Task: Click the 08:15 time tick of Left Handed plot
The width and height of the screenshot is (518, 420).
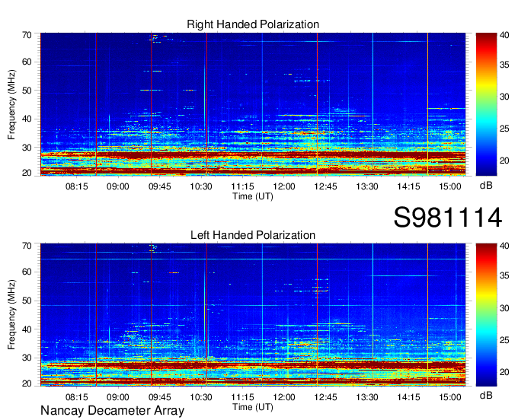Action: coord(77,397)
